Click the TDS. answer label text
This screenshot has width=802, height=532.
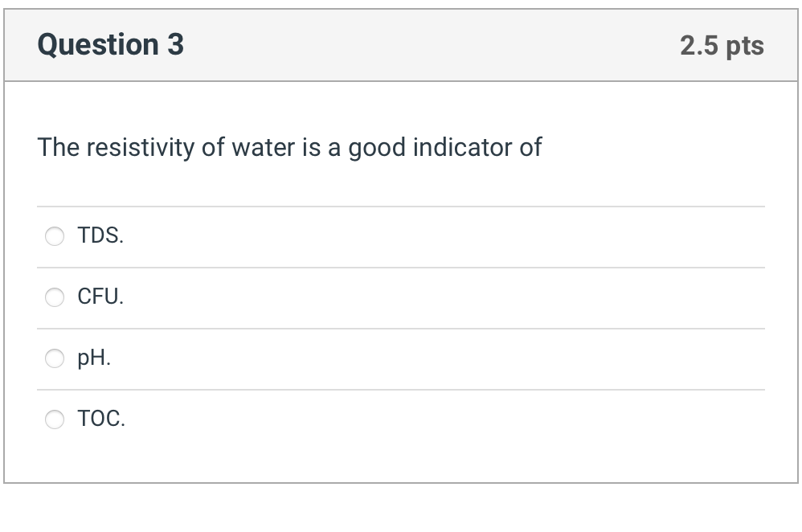[100, 236]
